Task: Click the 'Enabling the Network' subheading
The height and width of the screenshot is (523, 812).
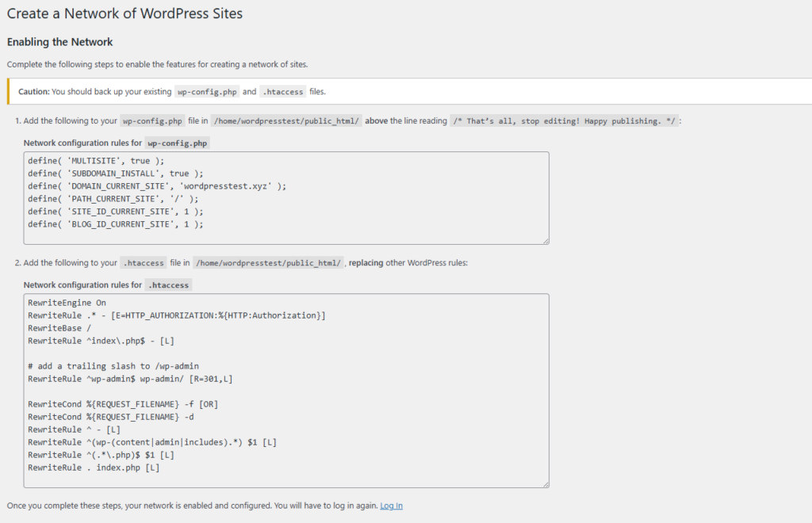Action: tap(60, 42)
